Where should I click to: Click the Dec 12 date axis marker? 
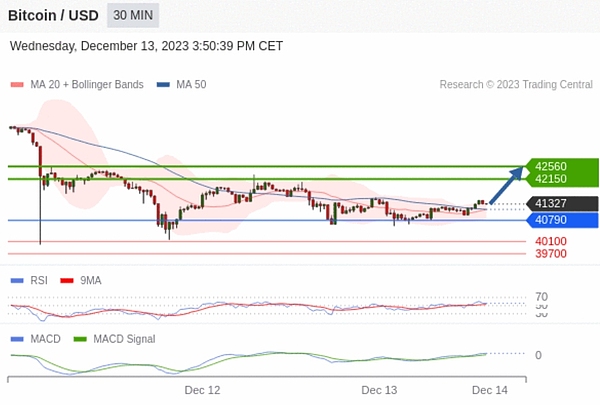pyautogui.click(x=202, y=390)
